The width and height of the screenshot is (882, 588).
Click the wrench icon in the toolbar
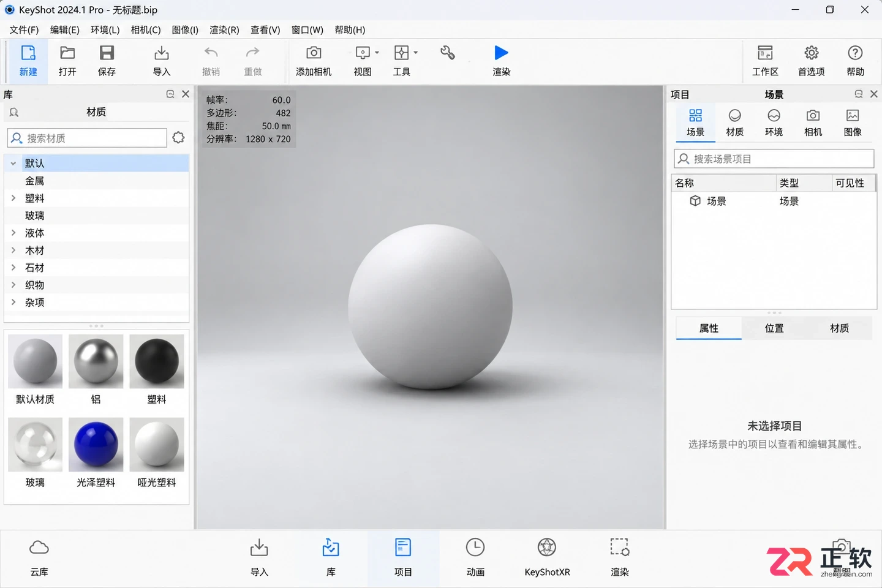(x=448, y=53)
